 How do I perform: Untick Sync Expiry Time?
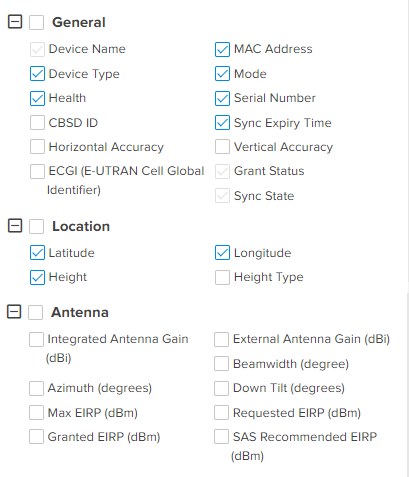pyautogui.click(x=222, y=123)
